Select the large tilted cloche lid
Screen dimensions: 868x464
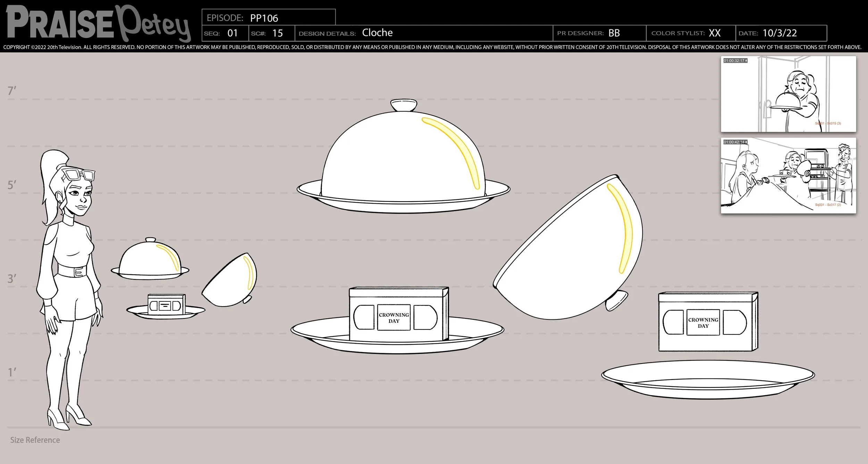(568, 247)
